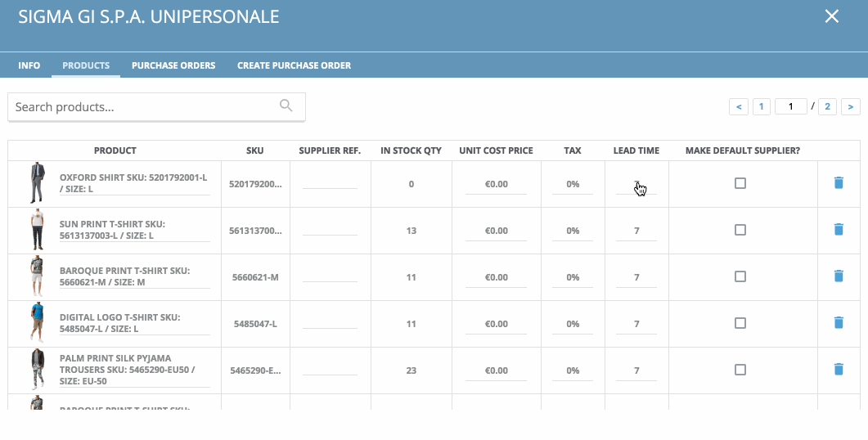Click in-stock quantity 23
This screenshot has width=868, height=440.
[x=411, y=370]
